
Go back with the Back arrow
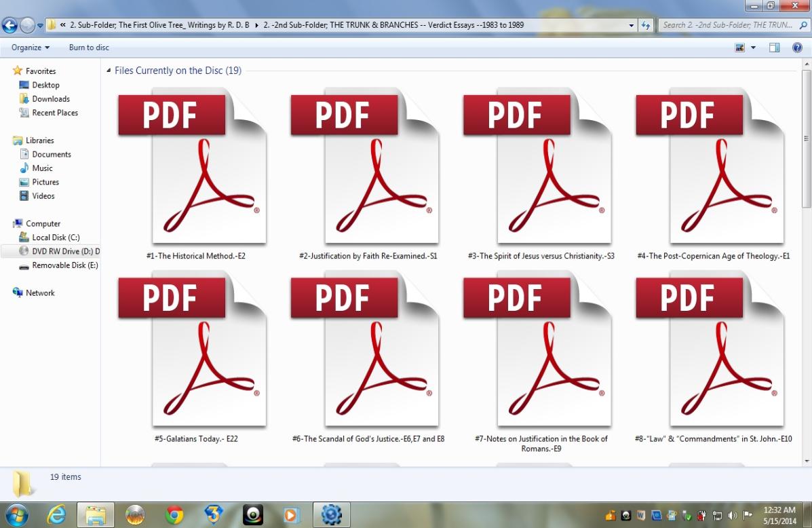[10, 25]
